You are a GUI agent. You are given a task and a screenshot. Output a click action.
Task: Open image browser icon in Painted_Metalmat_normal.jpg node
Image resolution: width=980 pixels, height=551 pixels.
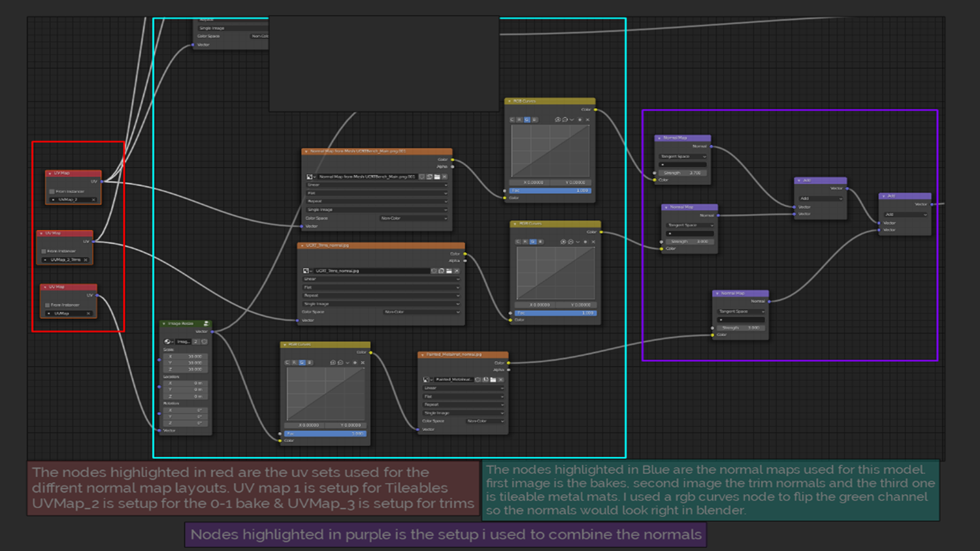pyautogui.click(x=427, y=379)
